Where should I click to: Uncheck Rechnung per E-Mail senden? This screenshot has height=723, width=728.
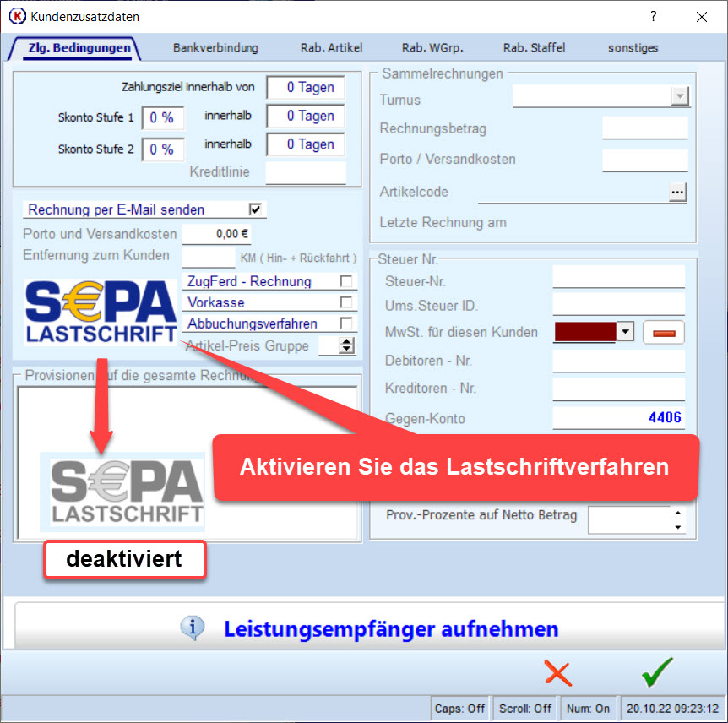pyautogui.click(x=254, y=209)
